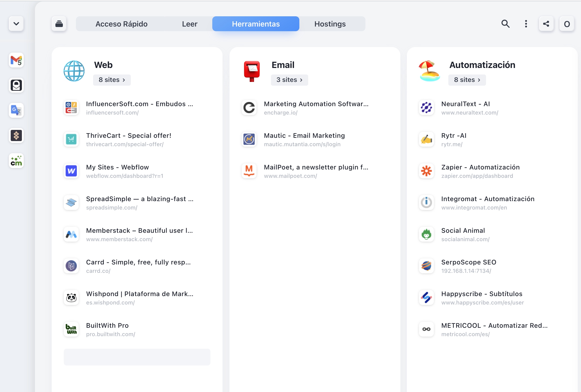Open the 'O' profile button
Image resolution: width=581 pixels, height=392 pixels.
[567, 24]
